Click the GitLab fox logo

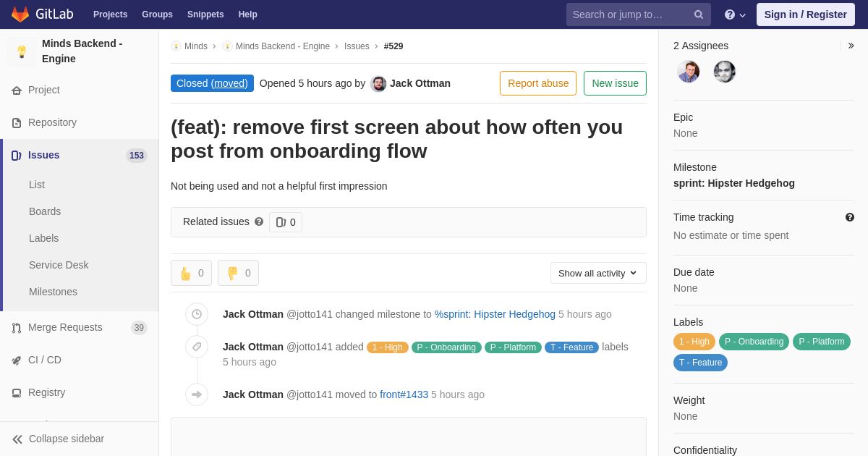[x=20, y=14]
